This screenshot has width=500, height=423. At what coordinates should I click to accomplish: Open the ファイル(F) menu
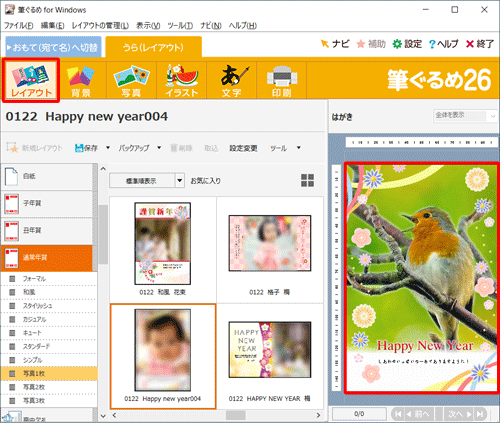click(x=18, y=25)
